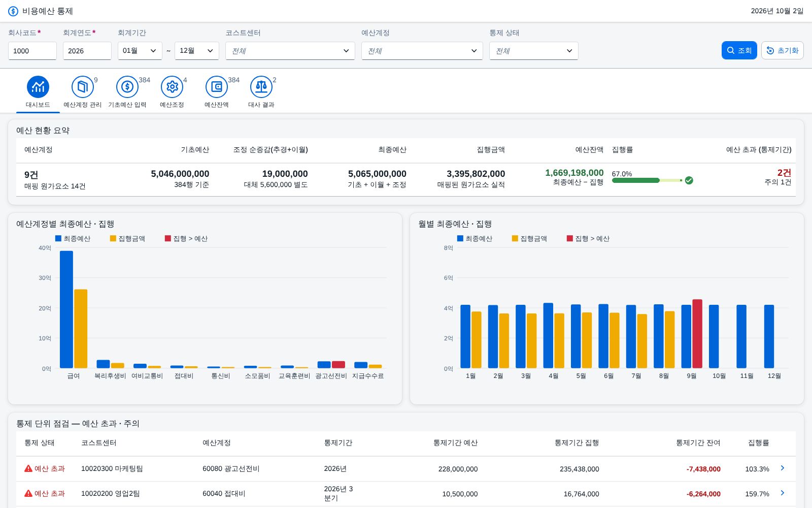
Task: Click the 회사코드 input field
Action: click(x=32, y=51)
